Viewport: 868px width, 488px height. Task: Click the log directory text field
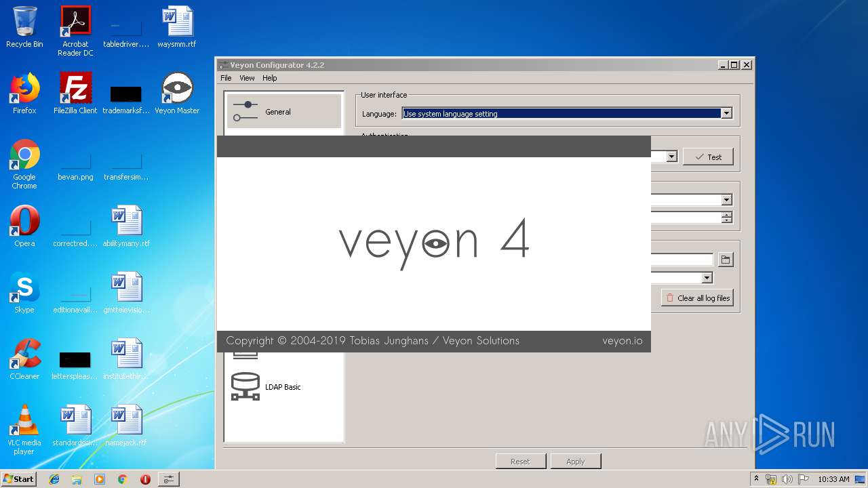tap(682, 260)
